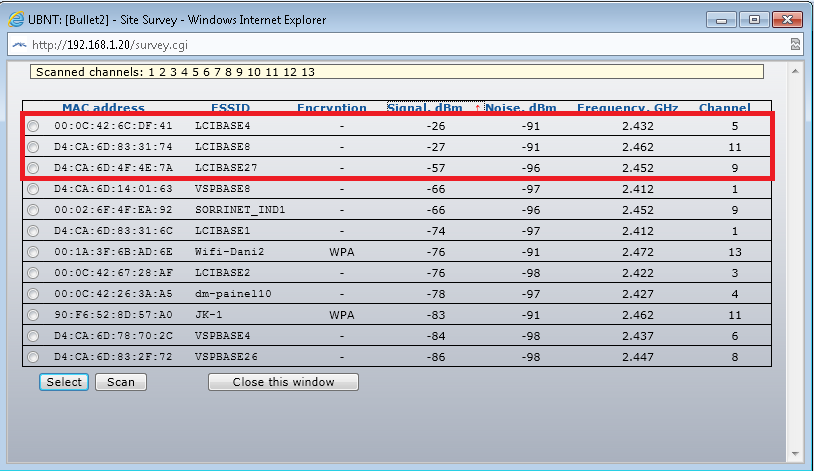Screen dimensions: 814x471
Task: Start a new Scan
Action: [121, 382]
